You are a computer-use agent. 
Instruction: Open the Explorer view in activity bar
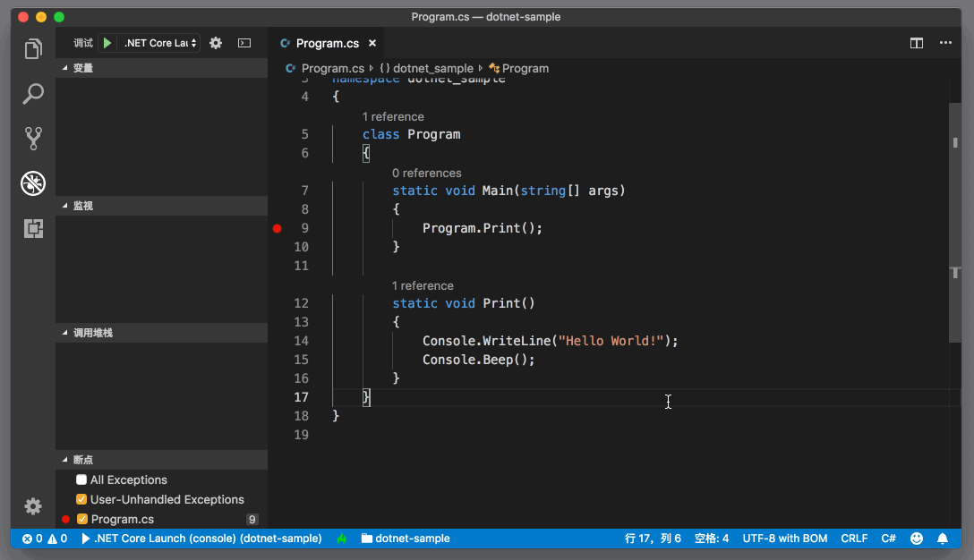(x=33, y=49)
